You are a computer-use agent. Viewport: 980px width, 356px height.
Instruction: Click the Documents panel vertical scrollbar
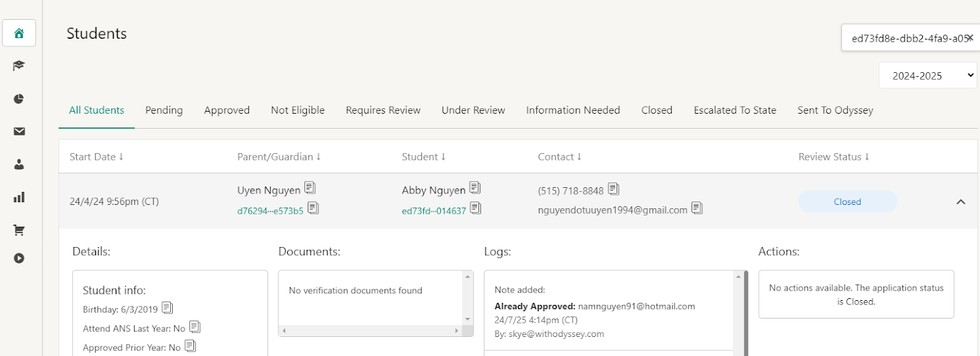coord(467,297)
